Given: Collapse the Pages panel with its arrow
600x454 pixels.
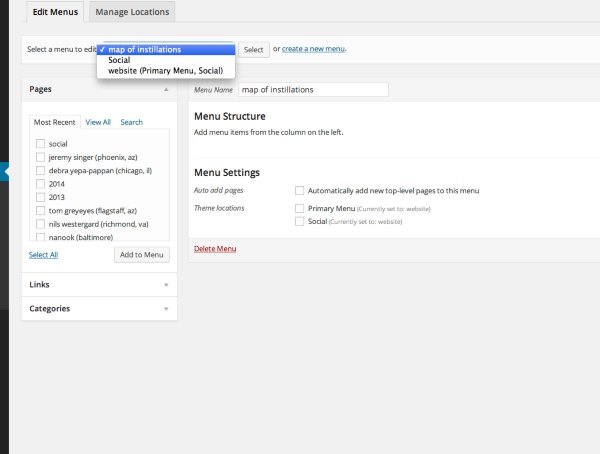Looking at the screenshot, I should pyautogui.click(x=166, y=89).
